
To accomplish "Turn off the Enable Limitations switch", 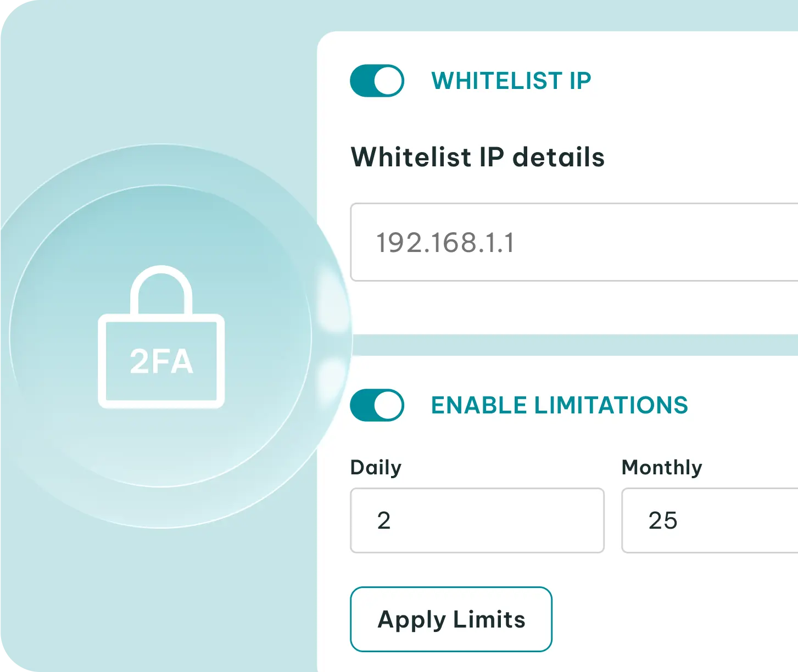I will click(x=377, y=405).
